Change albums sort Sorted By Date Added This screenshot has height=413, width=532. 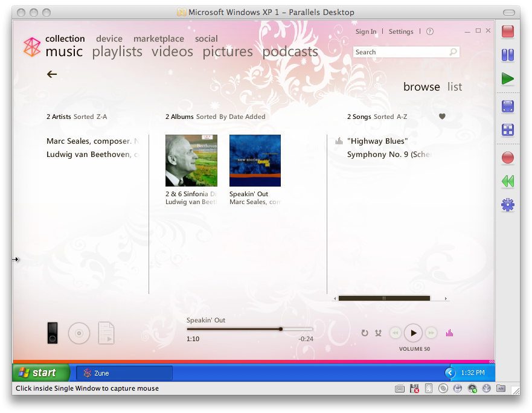pos(231,117)
